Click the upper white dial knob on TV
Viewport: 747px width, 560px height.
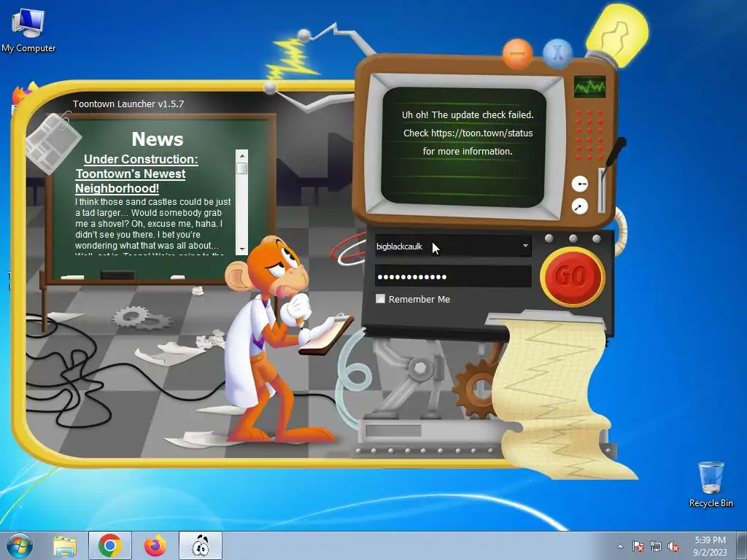coord(579,184)
